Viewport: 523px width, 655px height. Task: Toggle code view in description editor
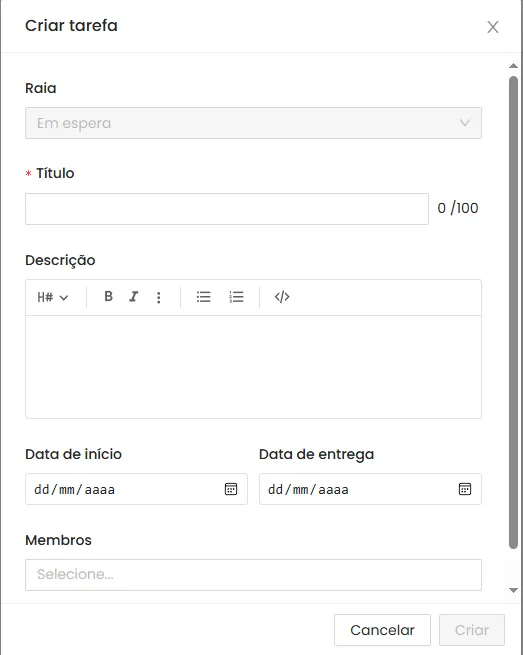pyautogui.click(x=282, y=297)
